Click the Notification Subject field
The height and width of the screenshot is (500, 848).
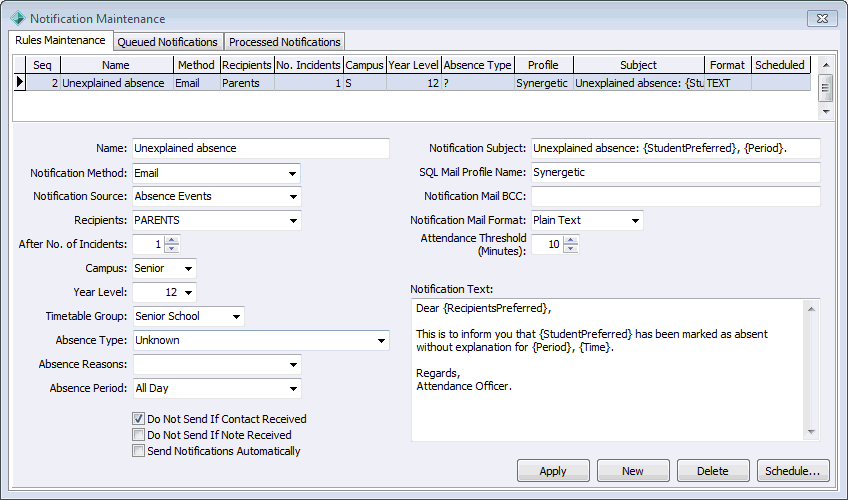pyautogui.click(x=675, y=149)
